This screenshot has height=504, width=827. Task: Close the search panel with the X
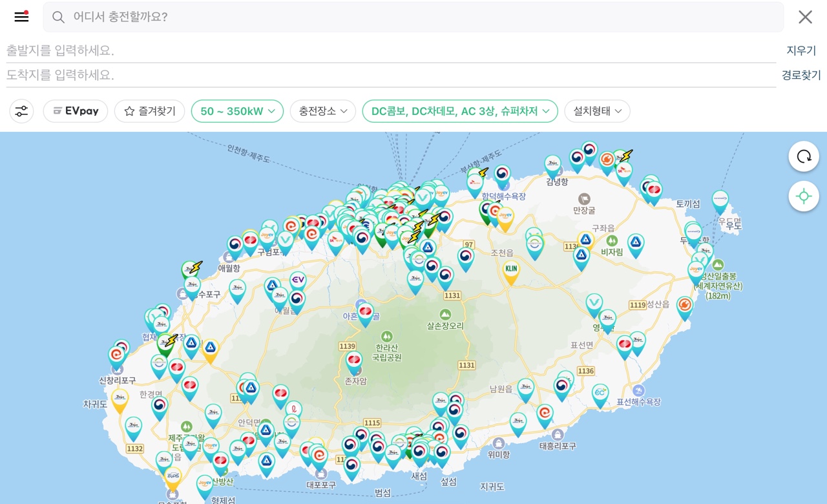(x=805, y=17)
